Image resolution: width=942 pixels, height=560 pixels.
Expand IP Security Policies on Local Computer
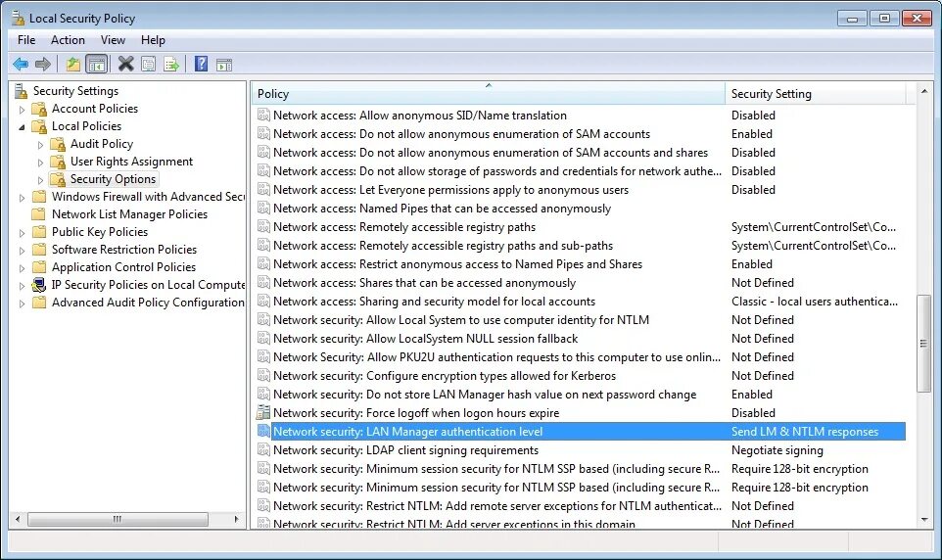(x=22, y=286)
